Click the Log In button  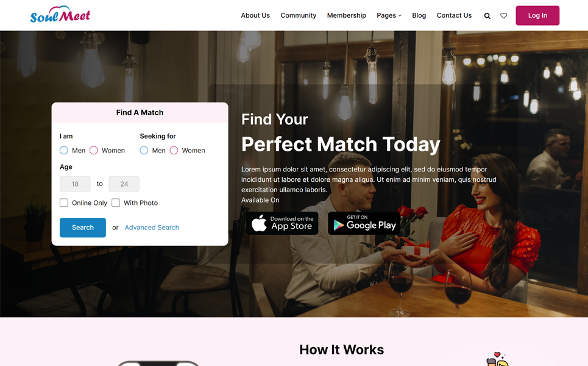click(x=537, y=15)
